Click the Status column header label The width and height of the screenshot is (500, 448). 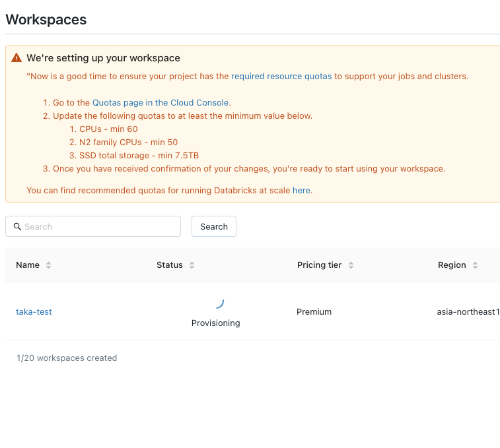tap(169, 265)
